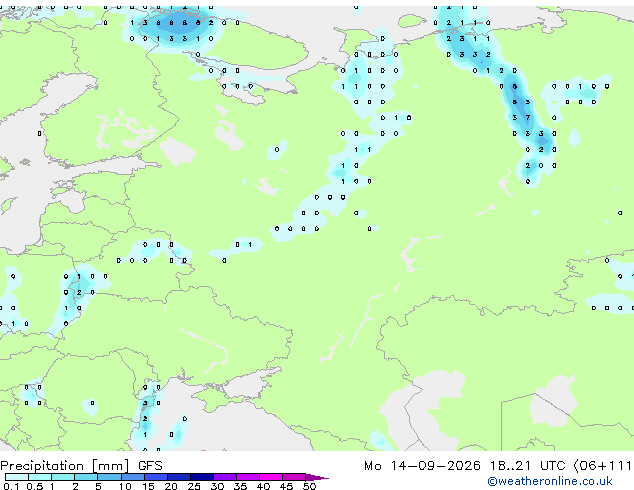This screenshot has height=490, width=634.
Task: Click the 20-25 mm legend swatch
Action: (179, 477)
